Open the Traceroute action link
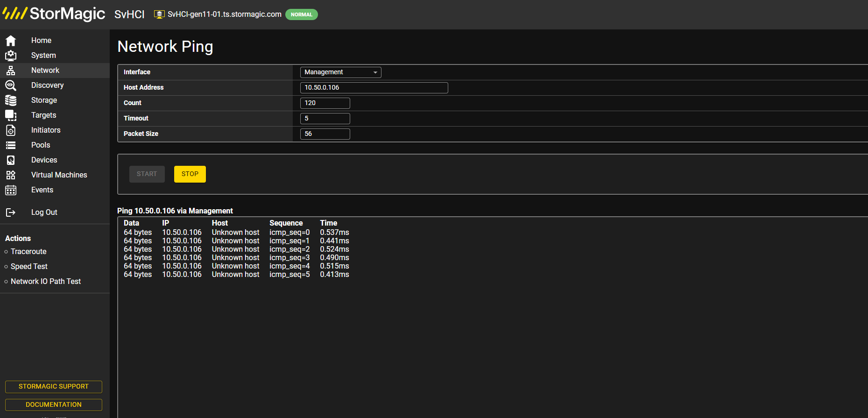The image size is (868, 418). (28, 251)
